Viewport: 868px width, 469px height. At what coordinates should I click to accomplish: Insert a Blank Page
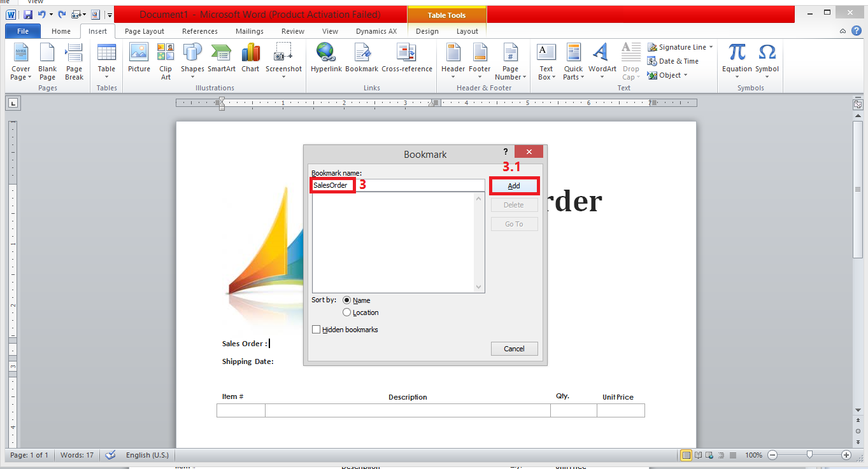[x=47, y=62]
